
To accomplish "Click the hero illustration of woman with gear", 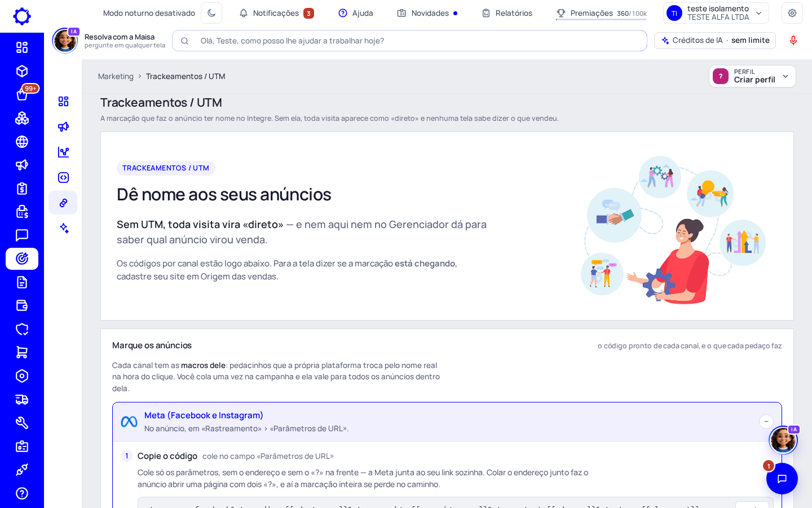I will tap(673, 230).
